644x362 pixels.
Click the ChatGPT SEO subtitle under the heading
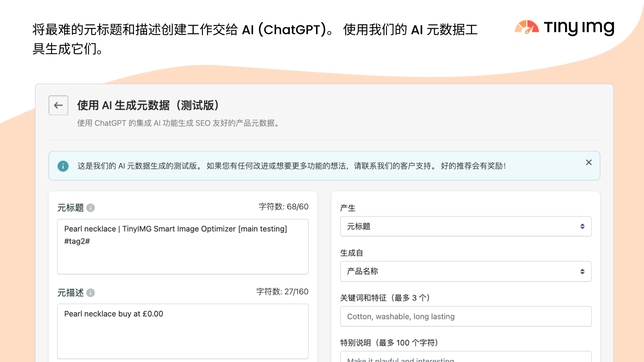click(x=179, y=123)
